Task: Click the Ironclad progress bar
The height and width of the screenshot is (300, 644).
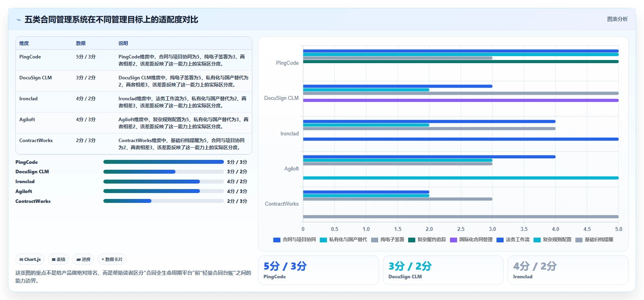Action: point(164,182)
